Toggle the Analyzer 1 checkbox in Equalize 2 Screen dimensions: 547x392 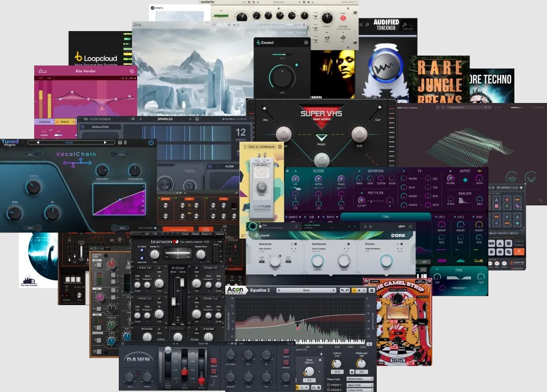pyautogui.click(x=328, y=384)
